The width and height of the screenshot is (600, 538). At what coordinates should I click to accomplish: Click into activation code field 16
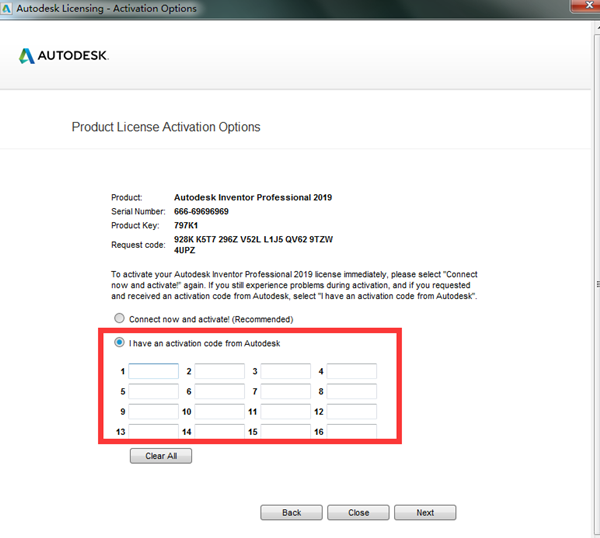(352, 432)
